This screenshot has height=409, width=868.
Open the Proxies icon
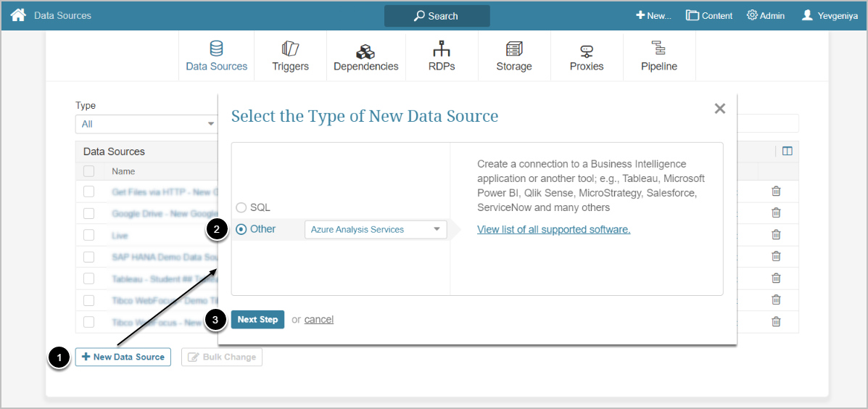587,50
